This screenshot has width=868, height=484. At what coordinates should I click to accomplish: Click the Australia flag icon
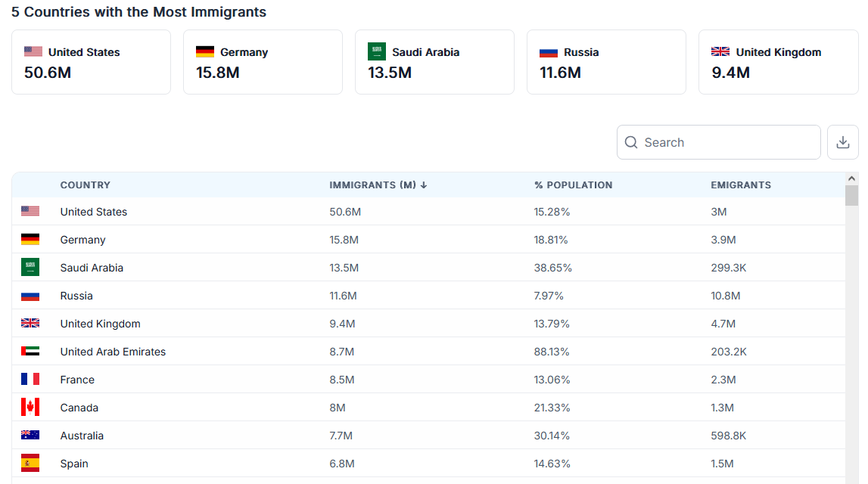[x=30, y=435]
